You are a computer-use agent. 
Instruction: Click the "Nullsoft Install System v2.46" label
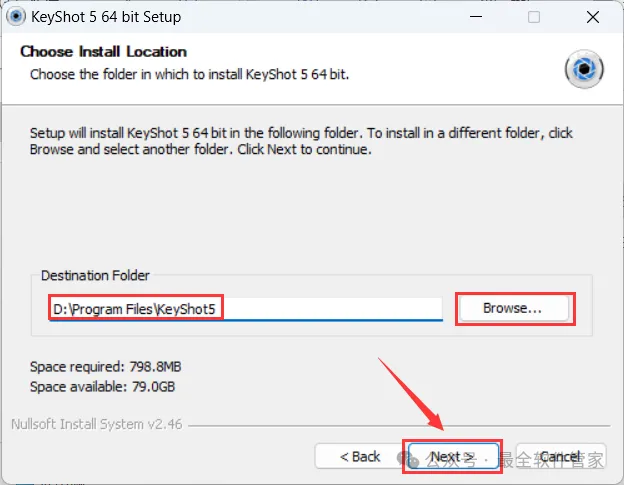click(x=97, y=424)
